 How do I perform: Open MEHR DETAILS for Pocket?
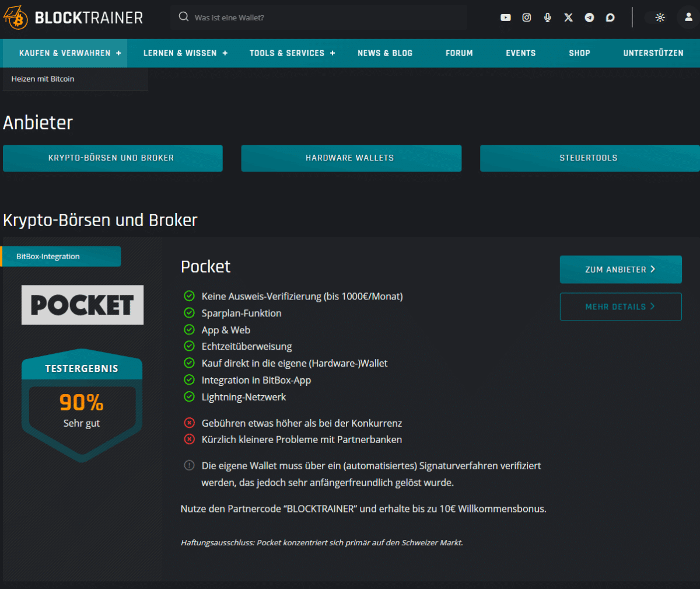620,306
